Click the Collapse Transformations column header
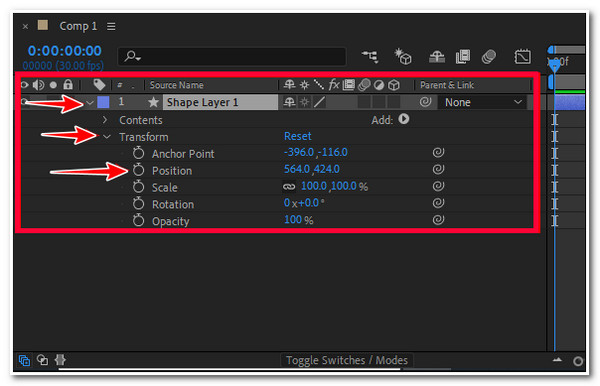Image resolution: width=600 pixels, height=386 pixels. click(304, 85)
